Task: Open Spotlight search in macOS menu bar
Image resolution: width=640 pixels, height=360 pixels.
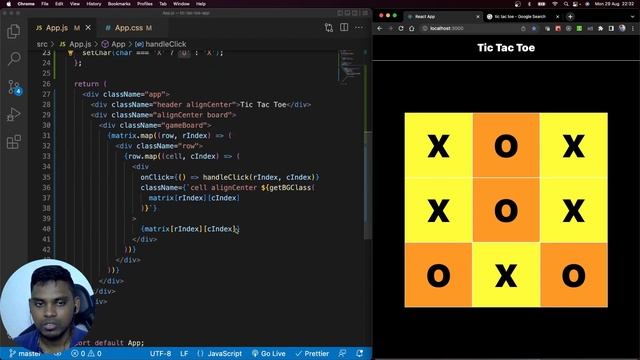Action: coord(566,4)
